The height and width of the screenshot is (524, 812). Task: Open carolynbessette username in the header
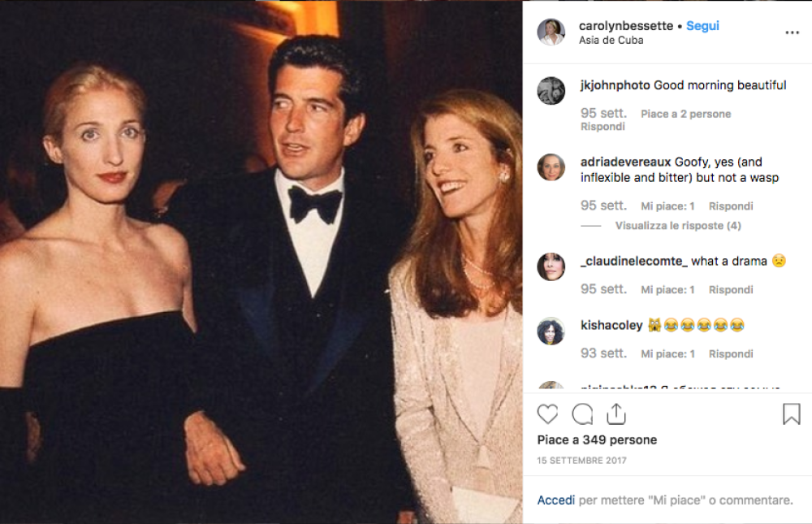coord(625,26)
